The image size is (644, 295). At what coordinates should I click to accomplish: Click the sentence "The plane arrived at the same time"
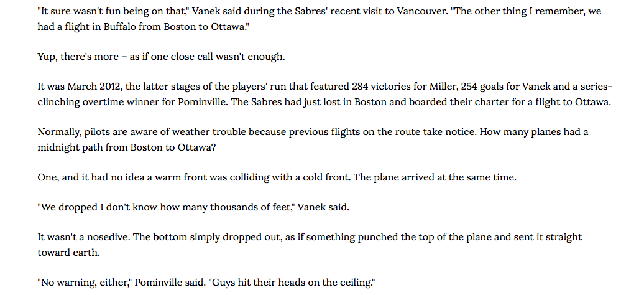tap(435, 177)
